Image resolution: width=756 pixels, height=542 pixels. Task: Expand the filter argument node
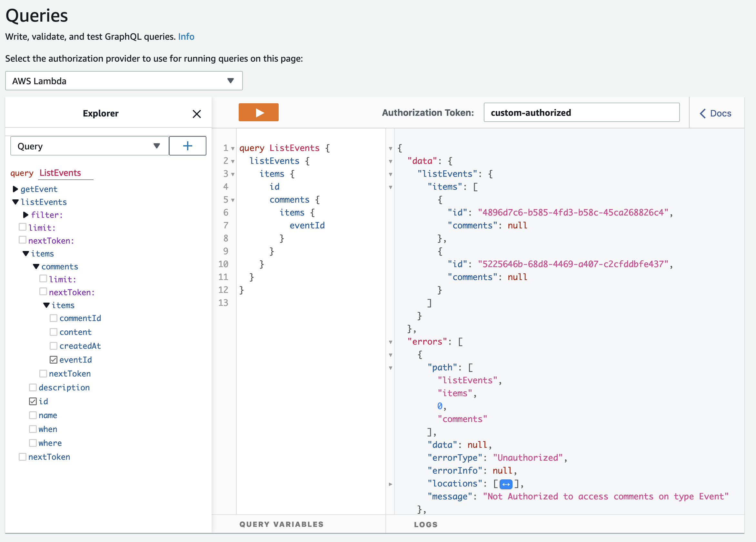26,215
